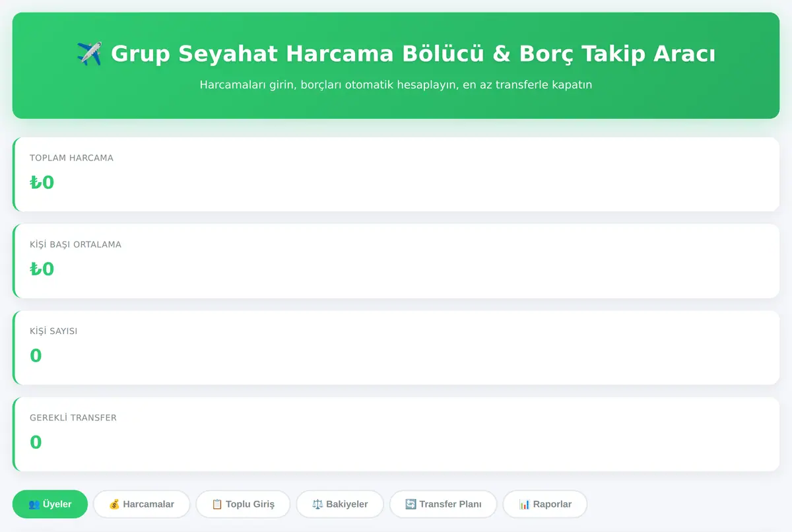792x532 pixels.
Task: Go to the Bakiyeler tab
Action: [x=340, y=504]
